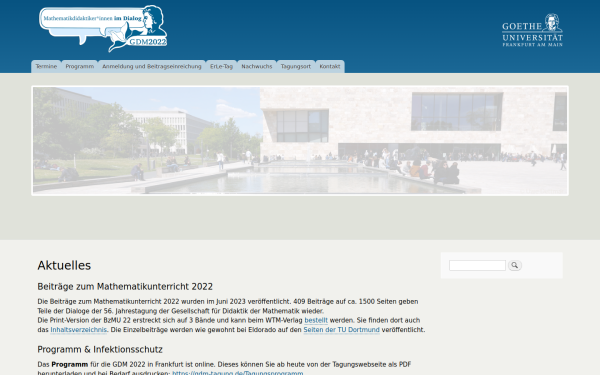Click the 'Aktuelles' heading

pyautogui.click(x=64, y=265)
